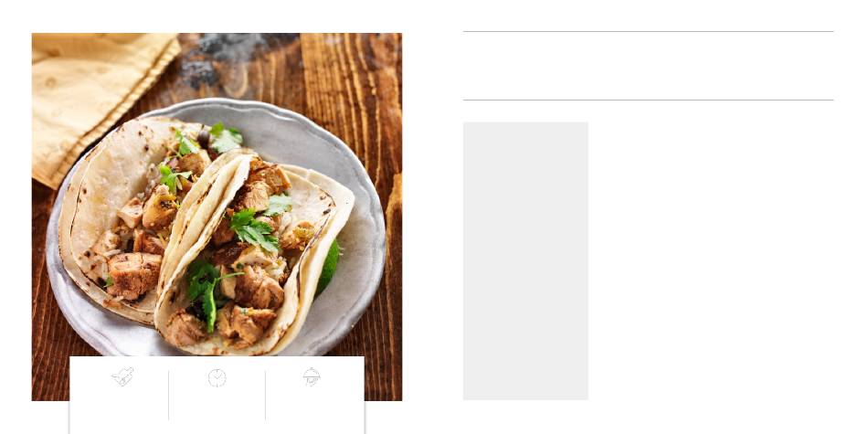Click the clock cooking time icon
The width and height of the screenshot is (868, 434).
(x=217, y=377)
